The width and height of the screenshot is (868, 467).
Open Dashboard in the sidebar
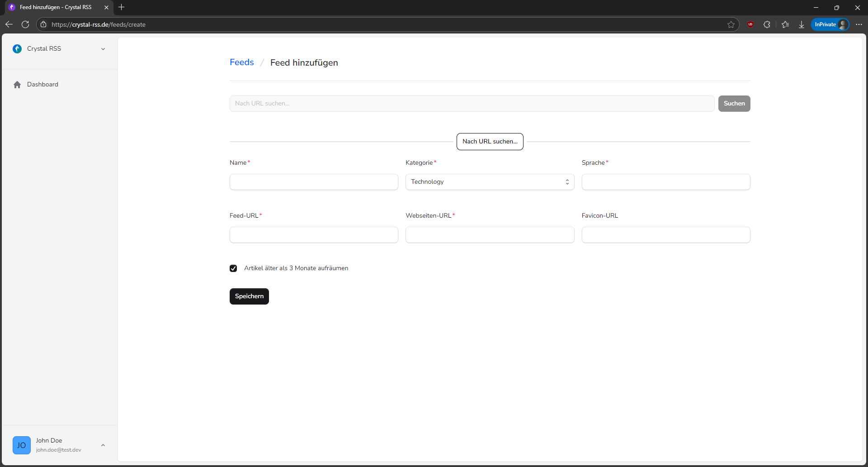coord(42,85)
